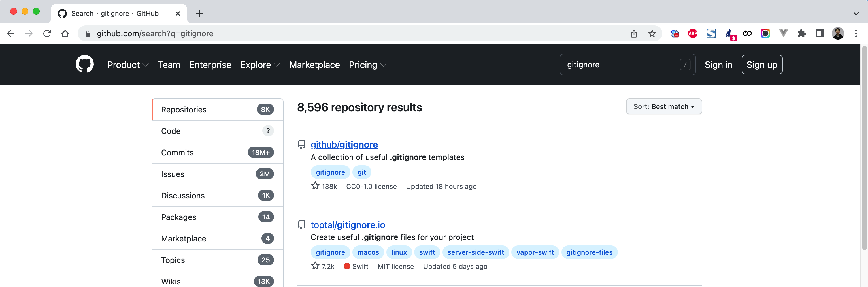The image size is (868, 287).
Task: Click the red Swift language dot
Action: pos(347,266)
